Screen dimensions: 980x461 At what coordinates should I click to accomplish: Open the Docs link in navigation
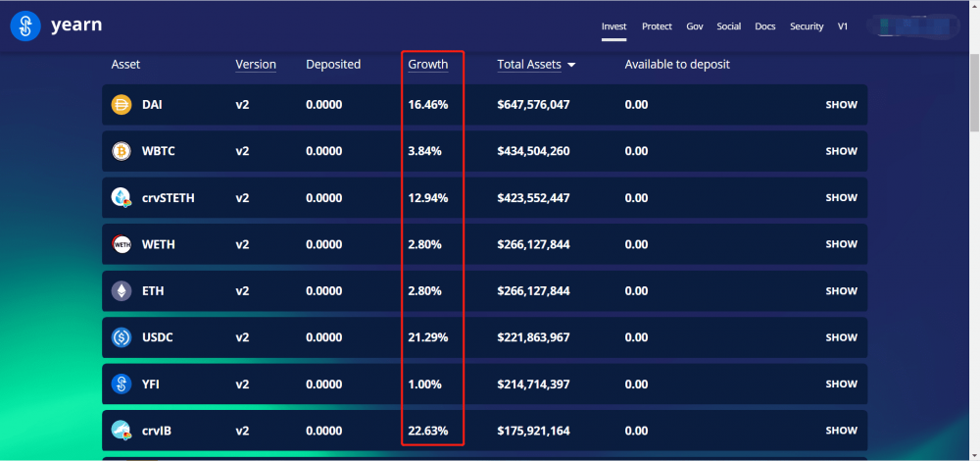tap(765, 26)
